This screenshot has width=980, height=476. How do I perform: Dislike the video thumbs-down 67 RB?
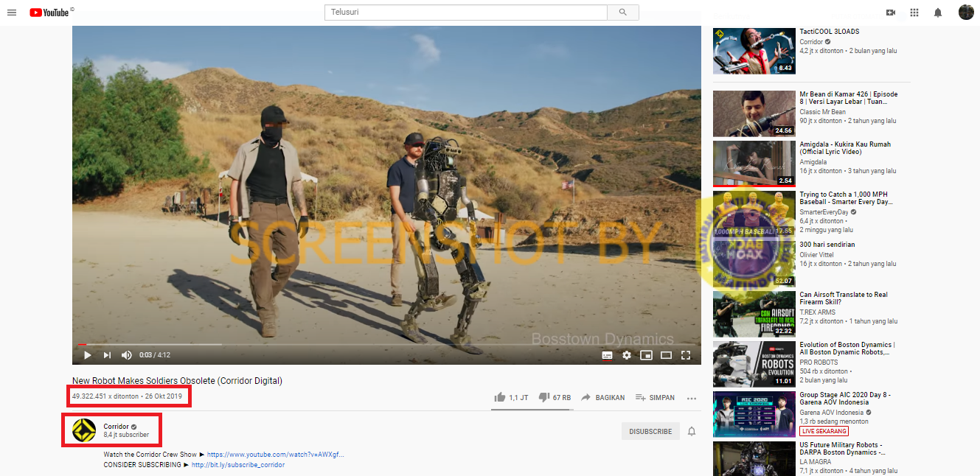(555, 397)
